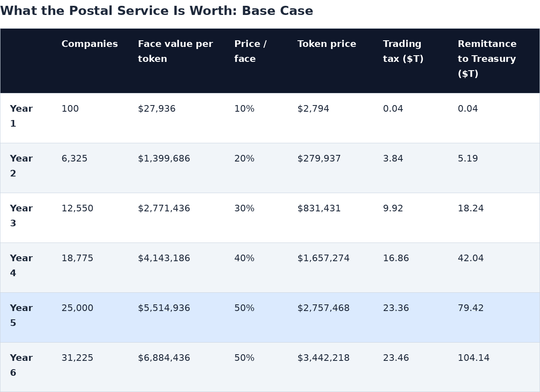Click the remittance value '5.19'

[x=468, y=159]
